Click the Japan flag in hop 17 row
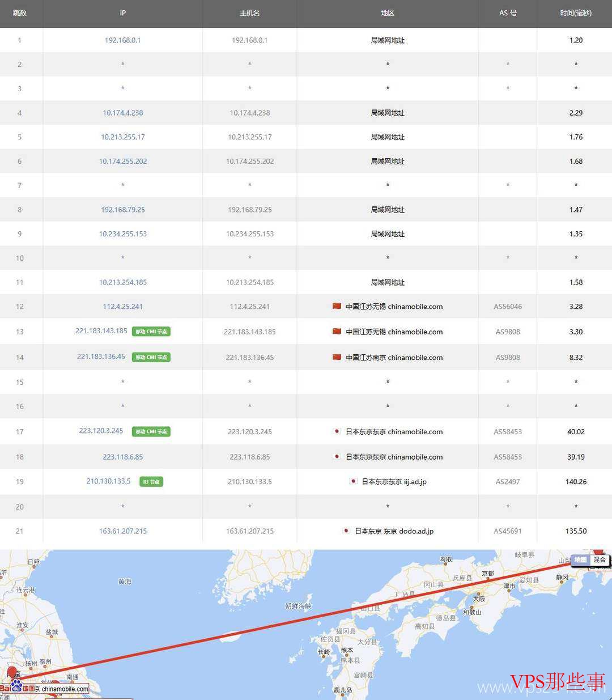612x700 pixels. click(337, 431)
